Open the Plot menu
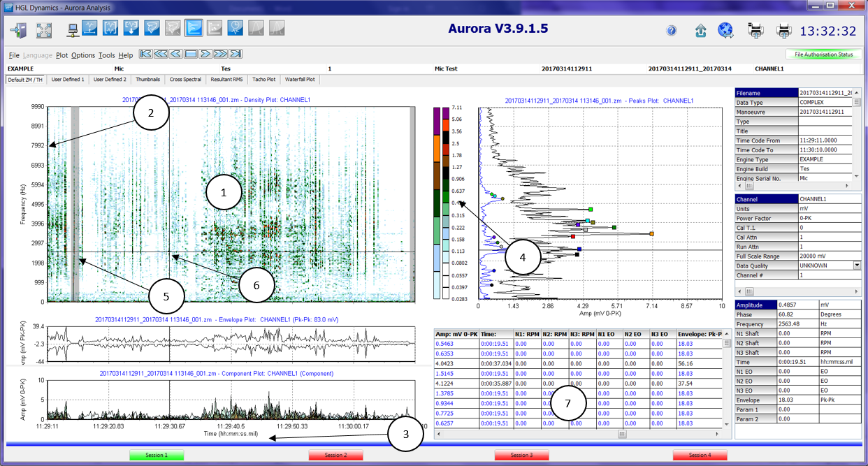This screenshot has height=466, width=868. 62,55
